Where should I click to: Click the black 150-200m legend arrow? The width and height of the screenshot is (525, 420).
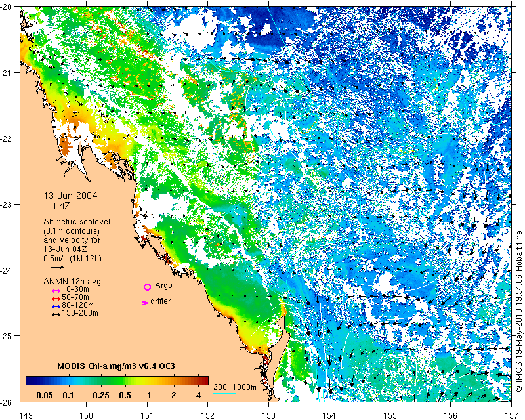coord(56,314)
